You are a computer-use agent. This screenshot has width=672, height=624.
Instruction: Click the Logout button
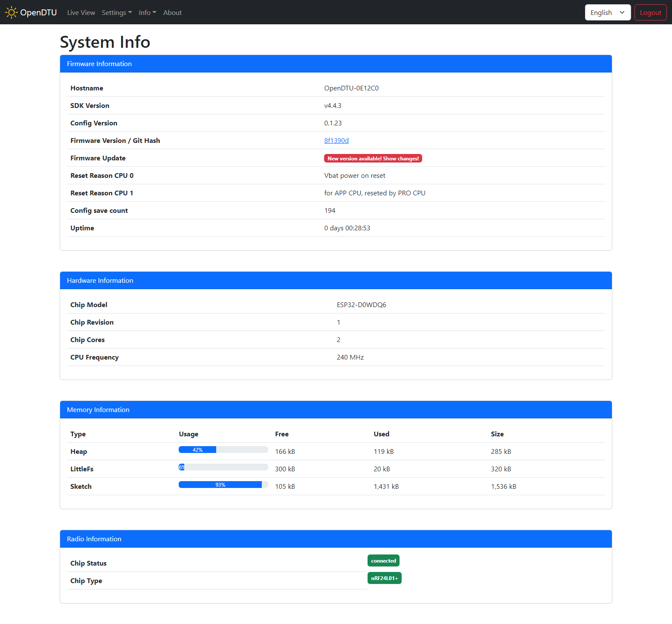pyautogui.click(x=650, y=13)
